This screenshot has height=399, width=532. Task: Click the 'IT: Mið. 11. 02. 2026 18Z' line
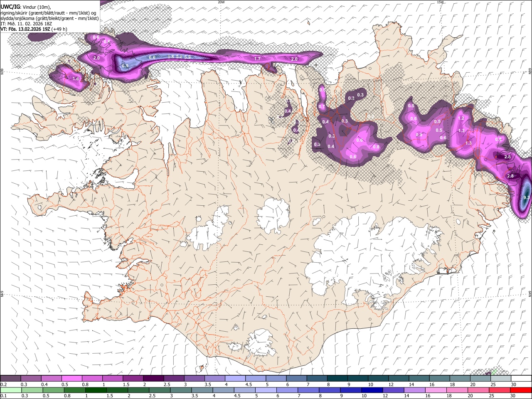pos(26,24)
